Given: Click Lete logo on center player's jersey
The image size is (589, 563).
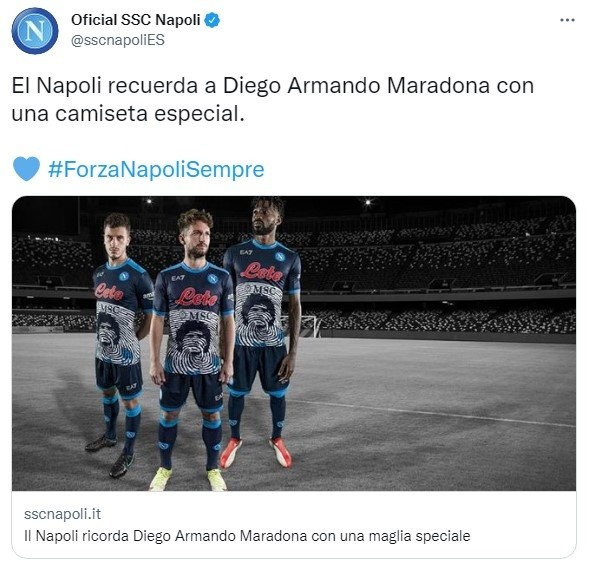Looking at the screenshot, I should 196,297.
